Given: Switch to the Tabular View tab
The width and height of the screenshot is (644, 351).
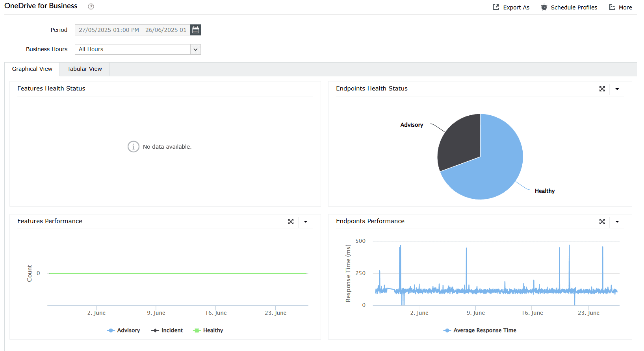Looking at the screenshot, I should click(x=85, y=69).
